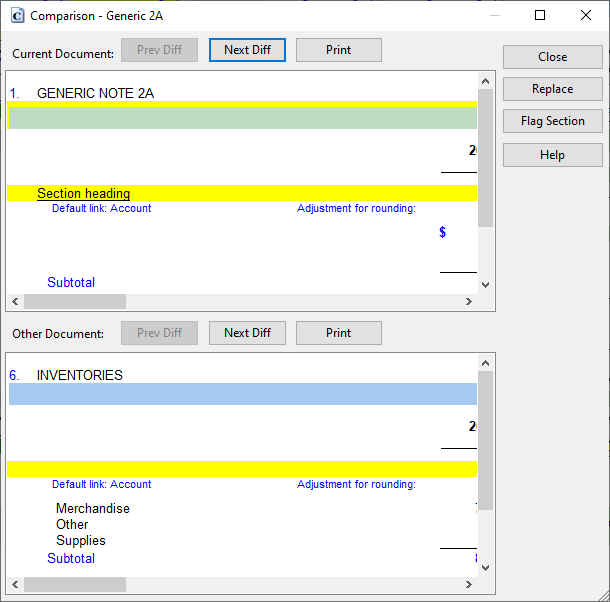Click Default link: Account in Current Document

pyautogui.click(x=102, y=208)
